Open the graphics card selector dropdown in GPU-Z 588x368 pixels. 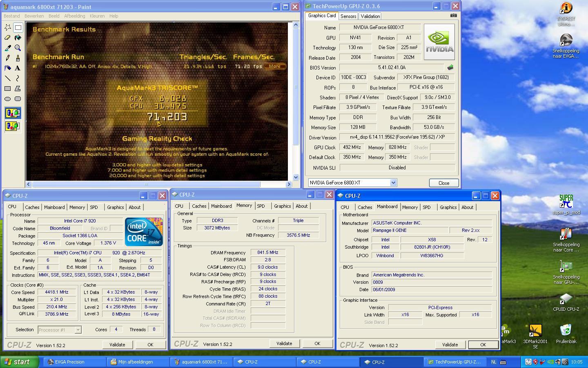pyautogui.click(x=393, y=183)
